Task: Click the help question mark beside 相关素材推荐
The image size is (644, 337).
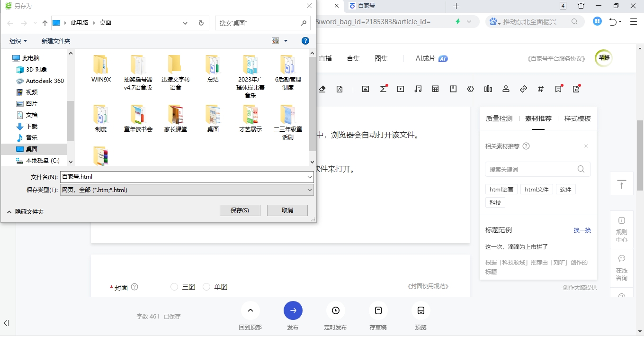Action: point(526,146)
